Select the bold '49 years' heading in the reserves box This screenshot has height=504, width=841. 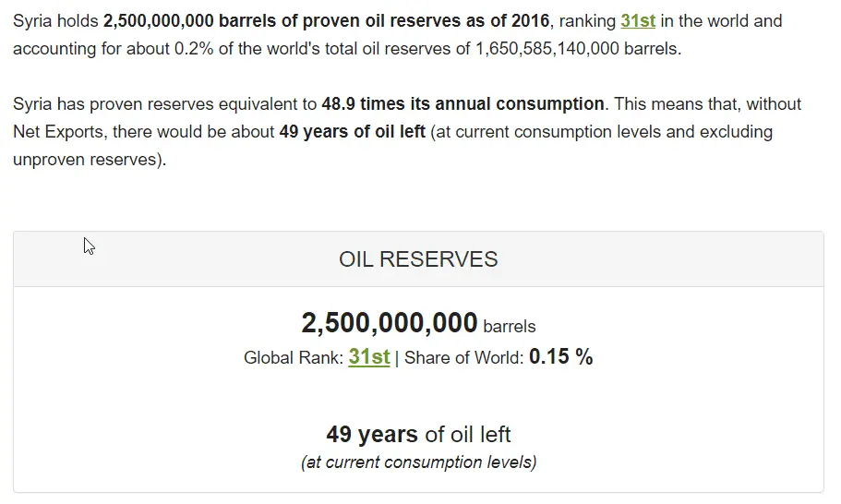tap(372, 434)
